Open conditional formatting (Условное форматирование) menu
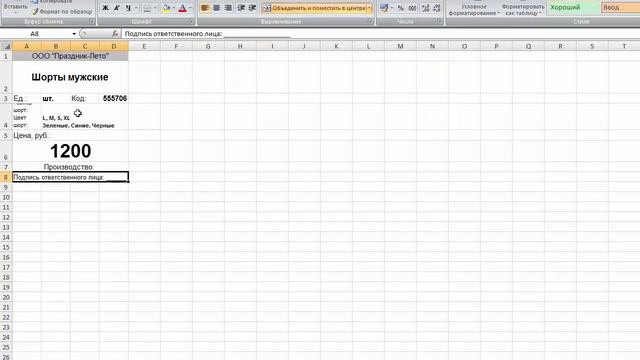This screenshot has height=360, width=640. tap(473, 9)
